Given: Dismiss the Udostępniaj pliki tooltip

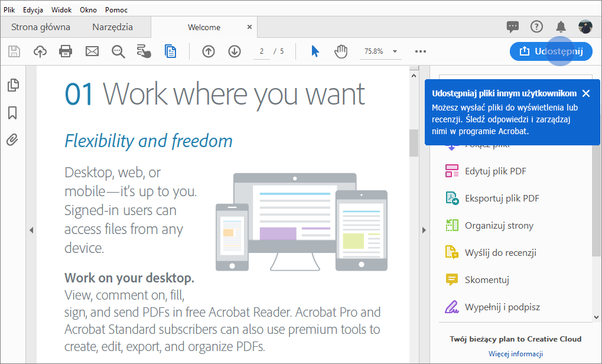Looking at the screenshot, I should pos(586,93).
